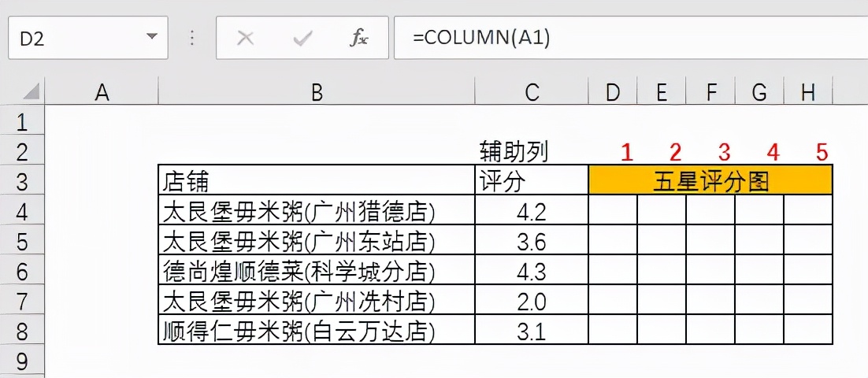Click the red number 1 cell
Screen dimensions: 868x378
[612, 150]
